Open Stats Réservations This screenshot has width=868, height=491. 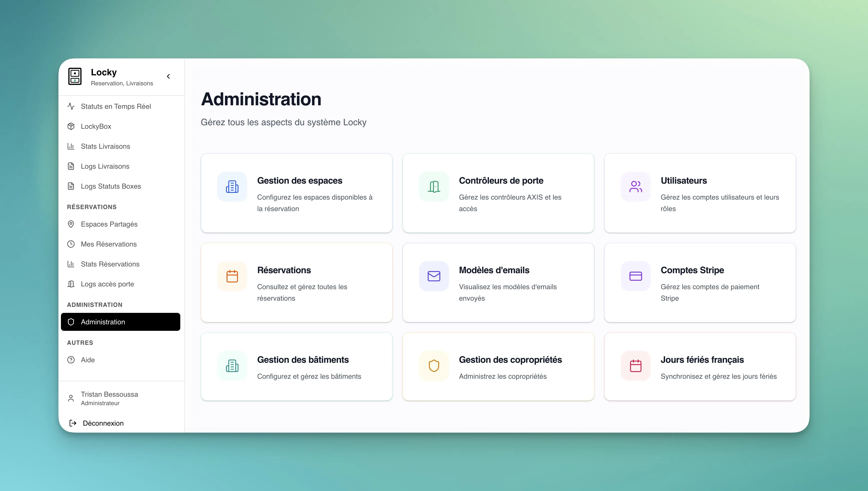click(120, 264)
